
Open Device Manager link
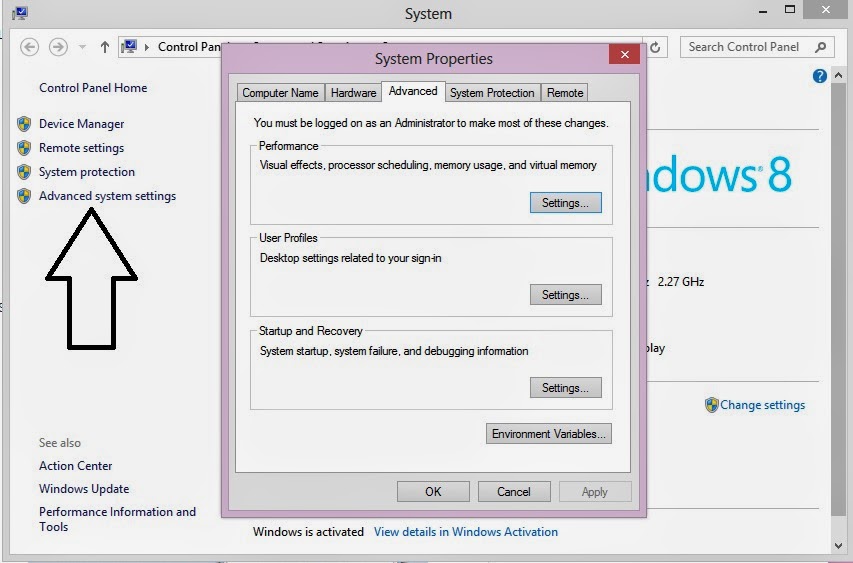coord(82,124)
